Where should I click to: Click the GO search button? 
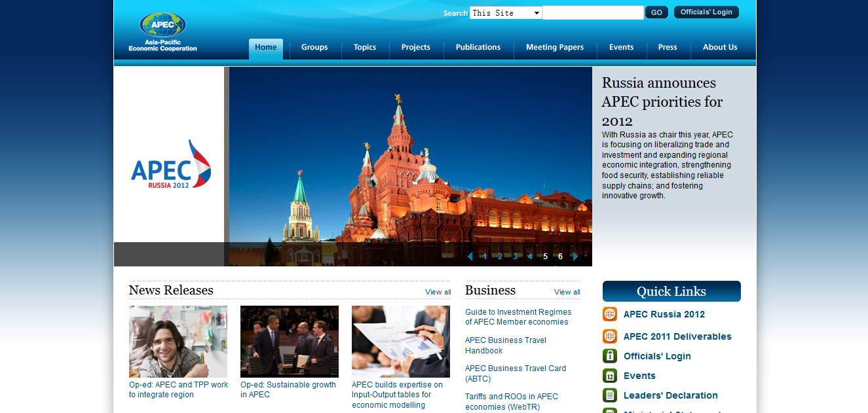click(x=656, y=12)
